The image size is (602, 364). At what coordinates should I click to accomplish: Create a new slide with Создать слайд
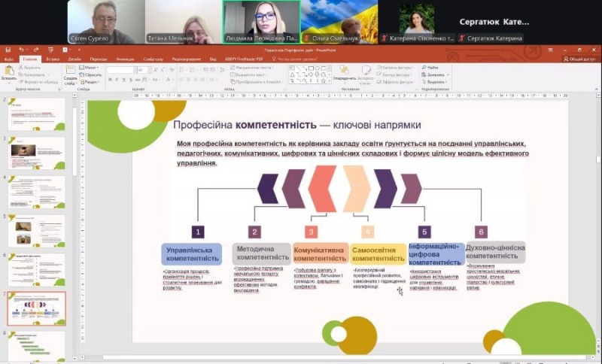70,72
